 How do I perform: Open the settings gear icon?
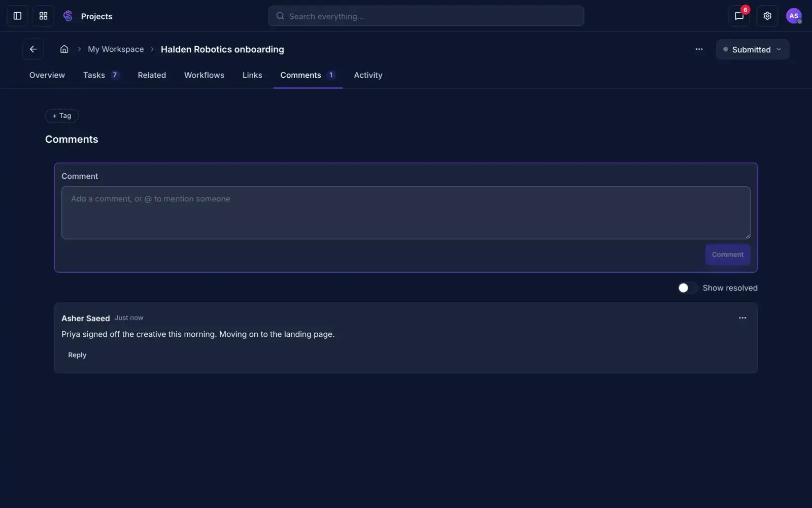pyautogui.click(x=767, y=16)
